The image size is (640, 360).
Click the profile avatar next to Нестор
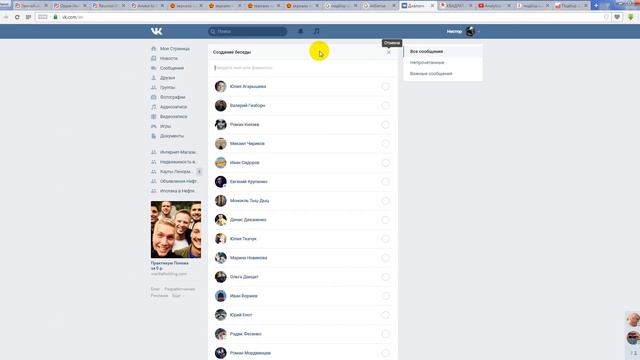[470, 31]
